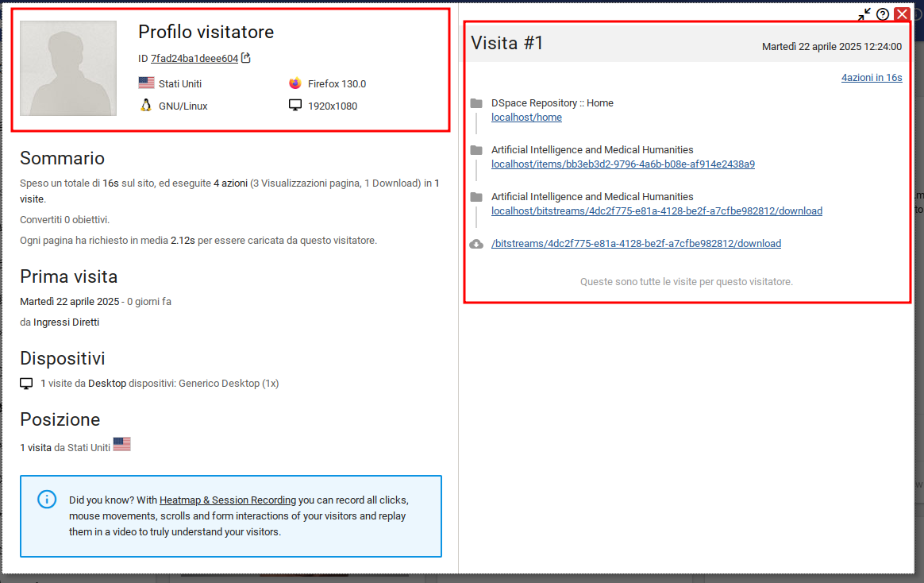Click the desktop icon under Dispositivi

(27, 384)
